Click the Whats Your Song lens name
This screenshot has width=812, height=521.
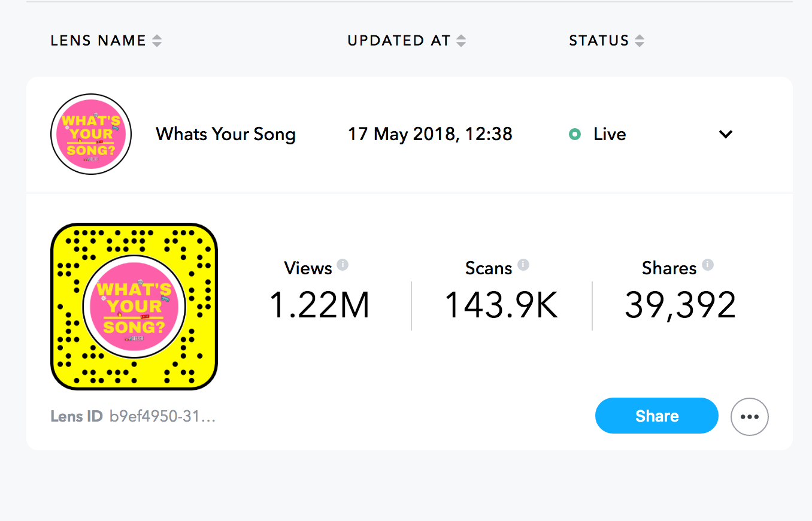pos(226,134)
